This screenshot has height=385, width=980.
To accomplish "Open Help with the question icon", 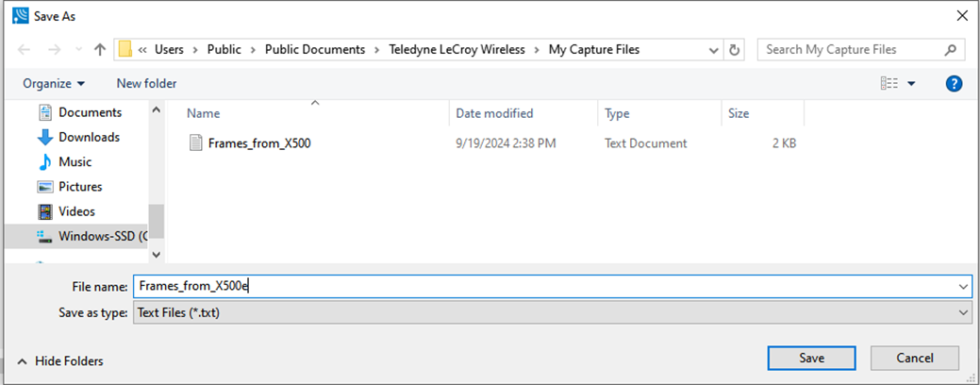I will [954, 84].
